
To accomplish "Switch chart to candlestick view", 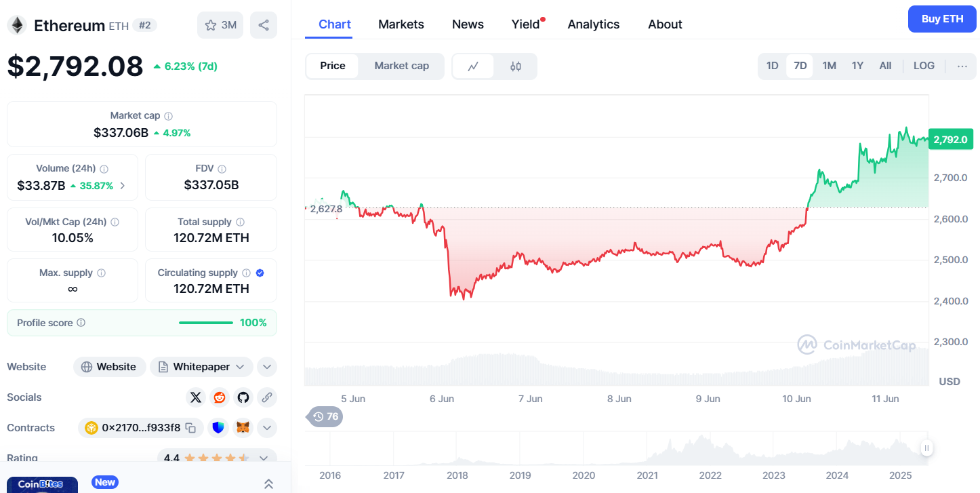I will point(516,66).
